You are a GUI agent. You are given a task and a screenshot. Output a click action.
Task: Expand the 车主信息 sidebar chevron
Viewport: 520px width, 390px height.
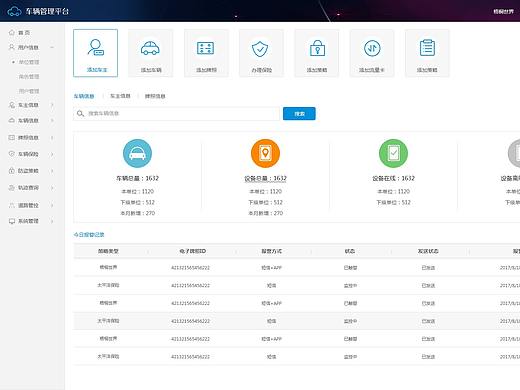point(52,105)
